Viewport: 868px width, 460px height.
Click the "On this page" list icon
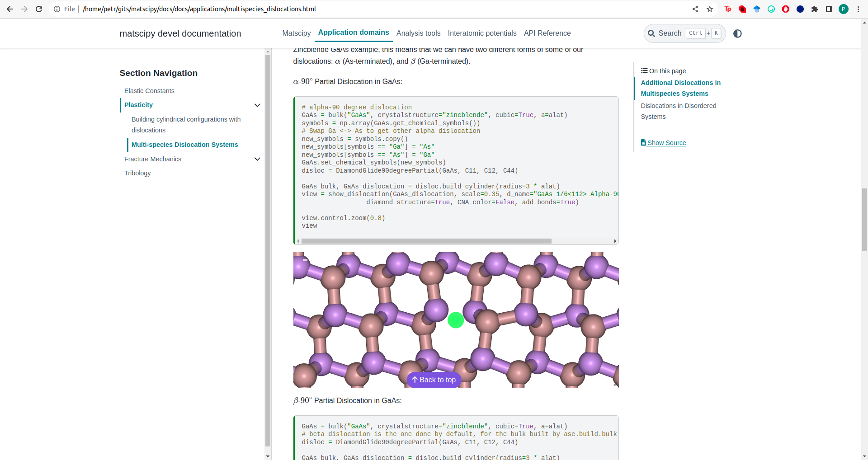tap(644, 70)
